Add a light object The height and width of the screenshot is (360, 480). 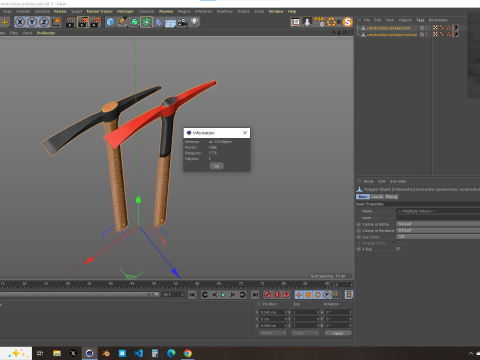point(194,22)
